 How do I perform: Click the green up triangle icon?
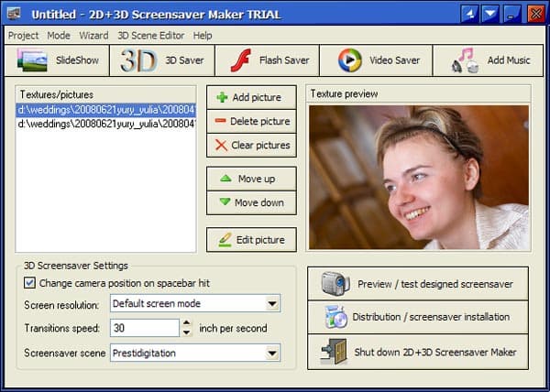tap(225, 179)
